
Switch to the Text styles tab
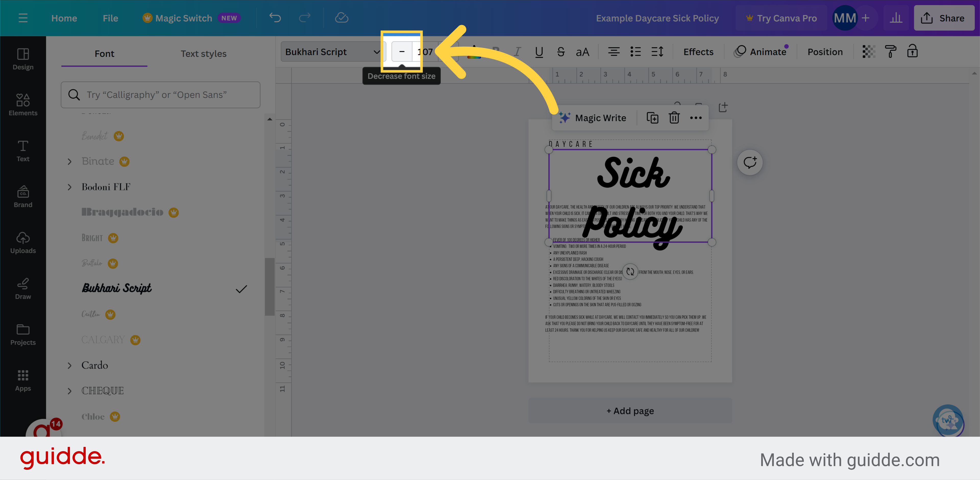[203, 54]
